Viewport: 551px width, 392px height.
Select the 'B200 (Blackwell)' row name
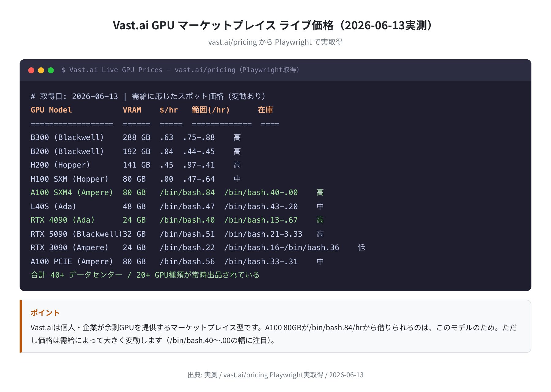click(x=67, y=151)
